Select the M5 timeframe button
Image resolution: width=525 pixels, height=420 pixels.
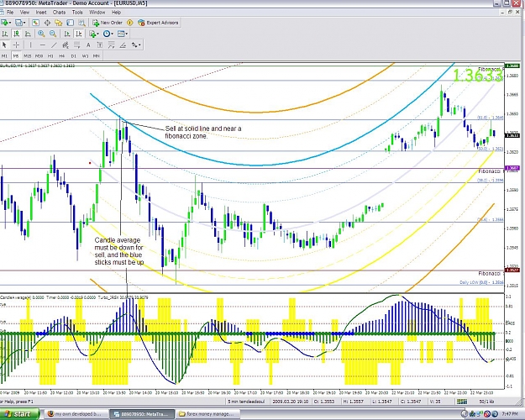pyautogui.click(x=16, y=56)
